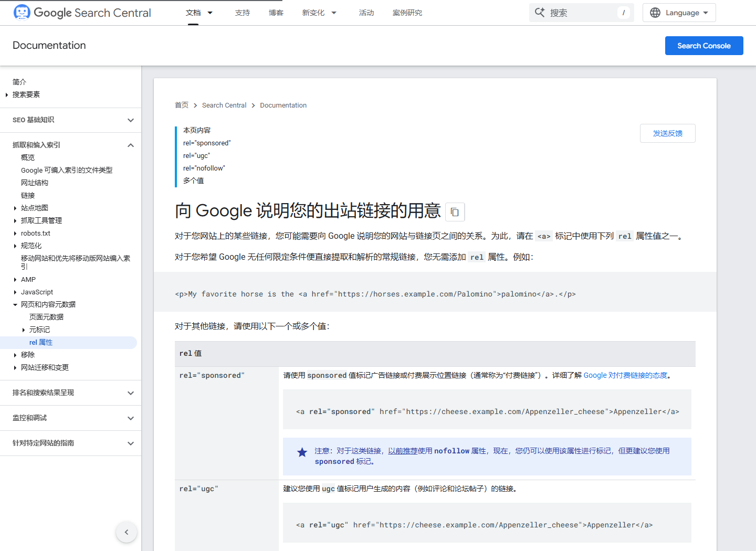This screenshot has height=551, width=756.
Task: Open the 活动 nav tab
Action: point(366,13)
